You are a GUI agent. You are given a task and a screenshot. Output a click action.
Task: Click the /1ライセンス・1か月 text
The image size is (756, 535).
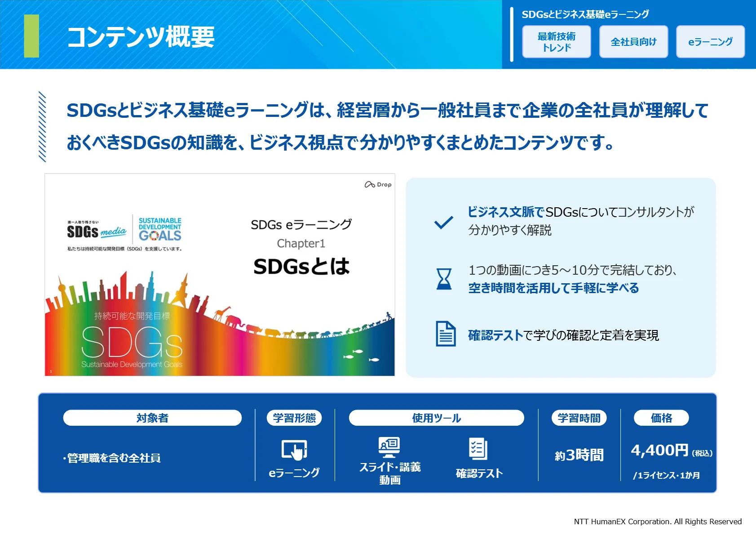tap(667, 475)
